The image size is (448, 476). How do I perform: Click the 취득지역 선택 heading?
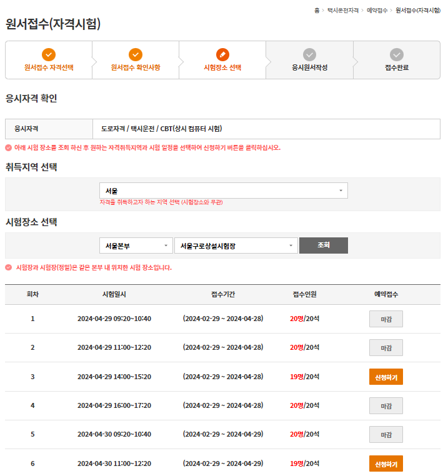tap(31, 167)
